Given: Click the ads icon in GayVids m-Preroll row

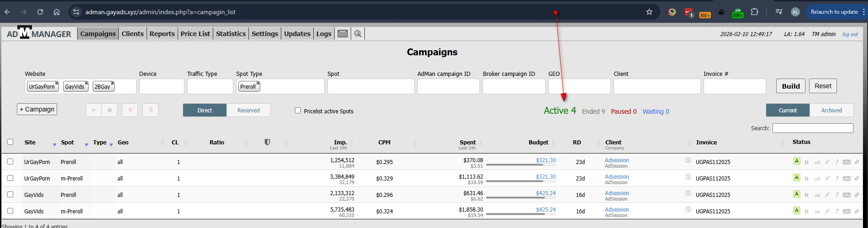Looking at the screenshot, I should click(847, 212).
